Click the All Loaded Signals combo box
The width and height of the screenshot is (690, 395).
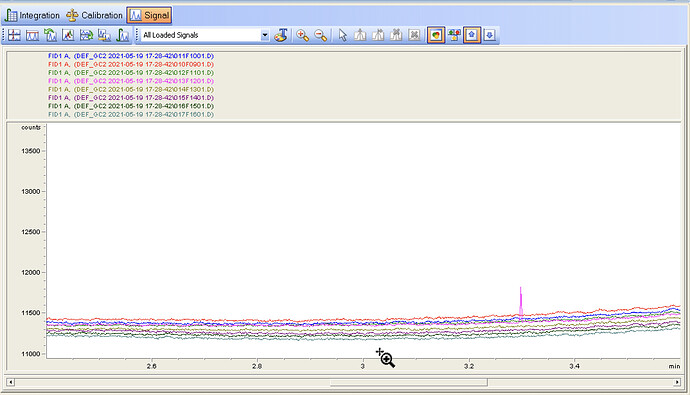point(205,35)
